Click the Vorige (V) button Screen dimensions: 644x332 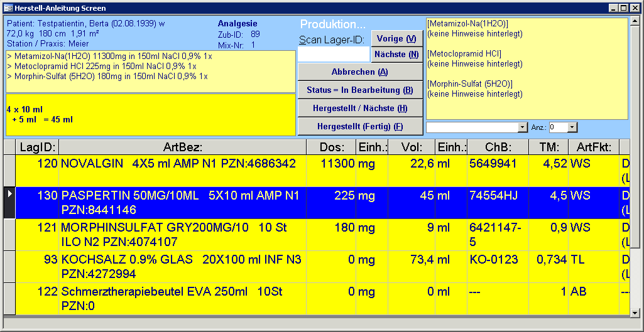[x=396, y=39]
